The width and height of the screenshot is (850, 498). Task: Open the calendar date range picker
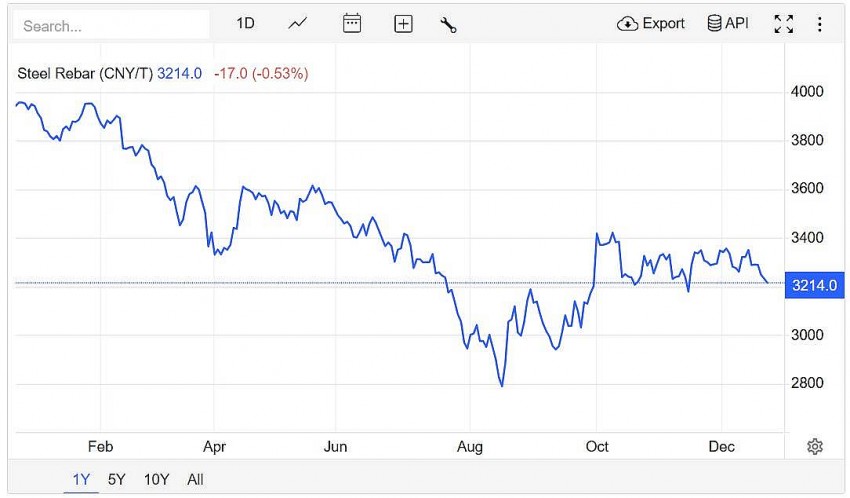[x=352, y=24]
